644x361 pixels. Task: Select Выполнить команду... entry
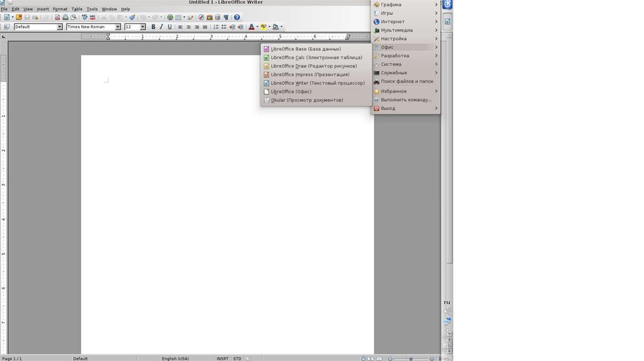click(x=406, y=99)
